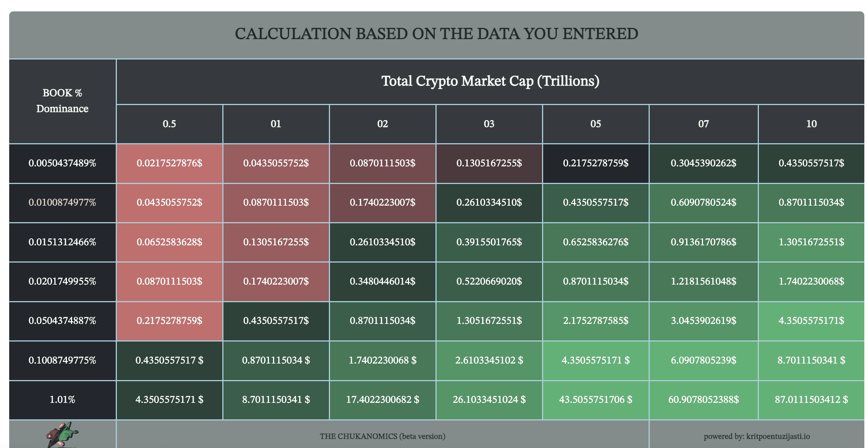The height and width of the screenshot is (448, 868).
Task: Select the 87.0111503412 $ price cell
Action: (x=811, y=400)
